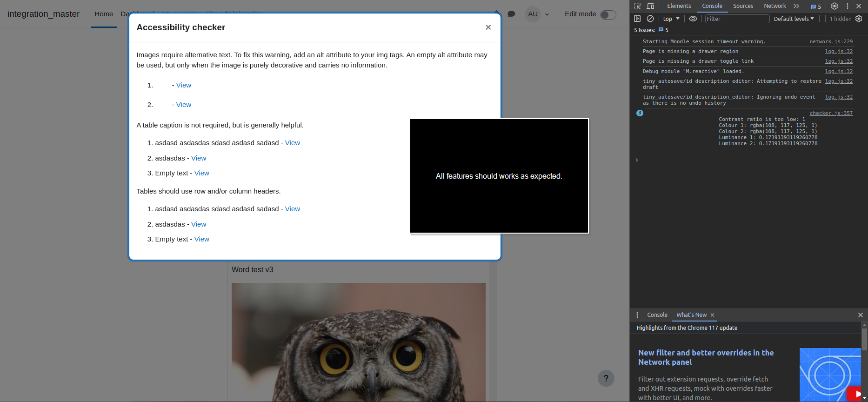Screen dimensions: 868x402
Task: Expand the grouped message with count 3
Action: (640, 113)
